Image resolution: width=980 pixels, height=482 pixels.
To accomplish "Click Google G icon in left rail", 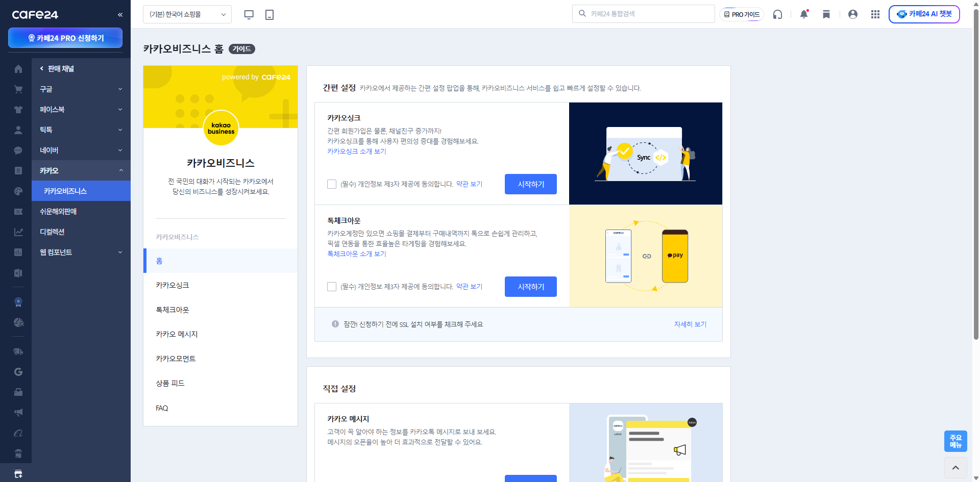I will [18, 372].
